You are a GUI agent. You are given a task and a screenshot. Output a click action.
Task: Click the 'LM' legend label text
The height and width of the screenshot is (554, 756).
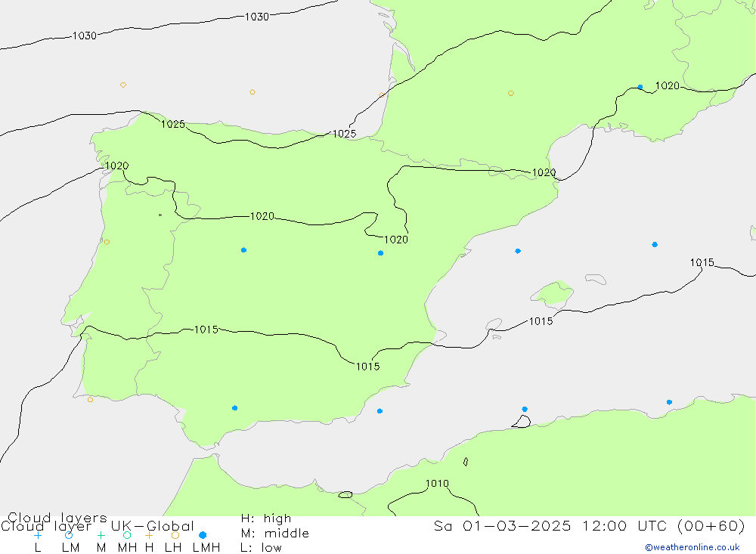coord(71,548)
